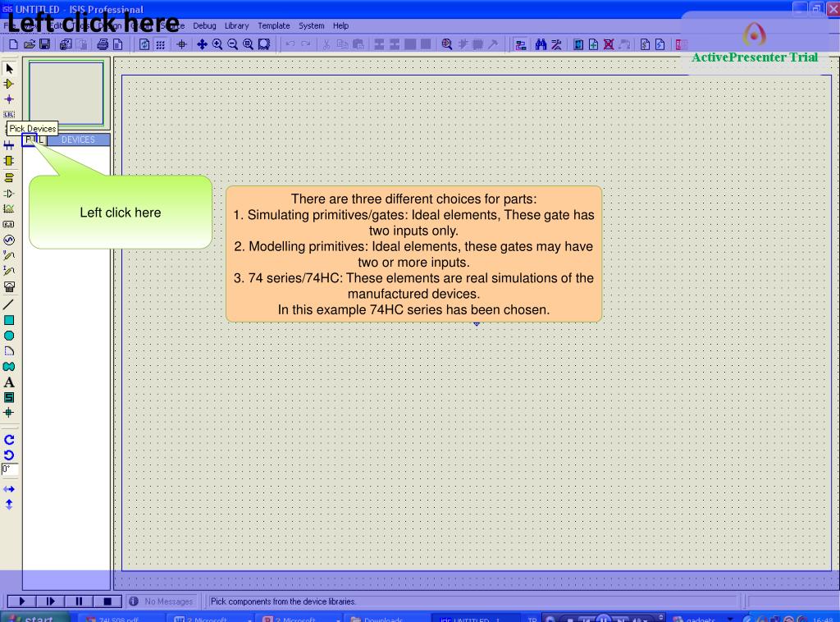The image size is (840, 622).
Task: Click the Set area page icon
Action: tap(118, 44)
